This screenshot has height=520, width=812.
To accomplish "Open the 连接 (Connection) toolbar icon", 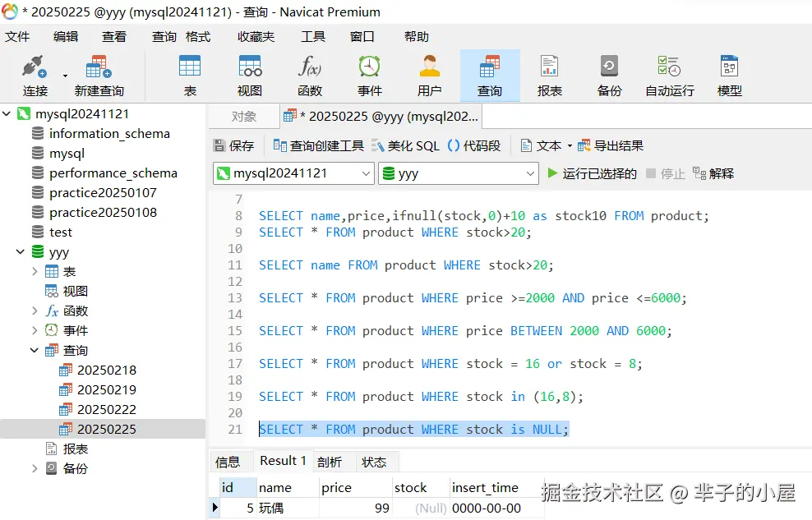I will [x=35, y=76].
